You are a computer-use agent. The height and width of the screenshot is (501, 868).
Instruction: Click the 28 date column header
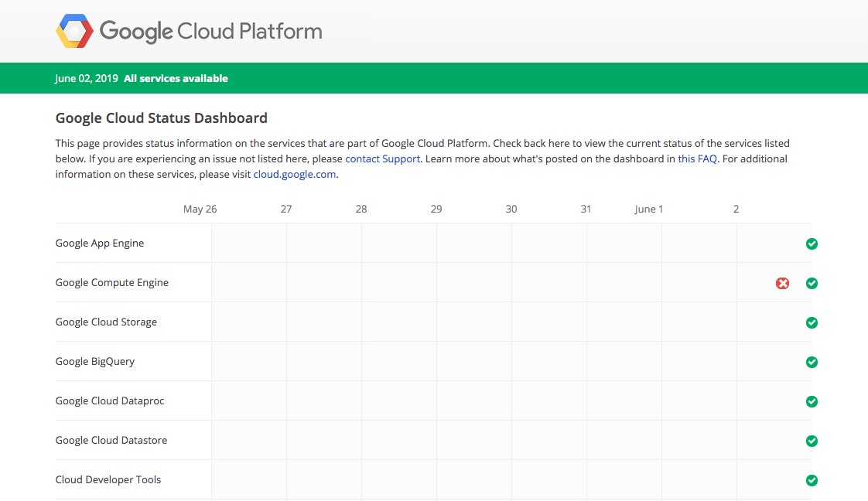(361, 209)
